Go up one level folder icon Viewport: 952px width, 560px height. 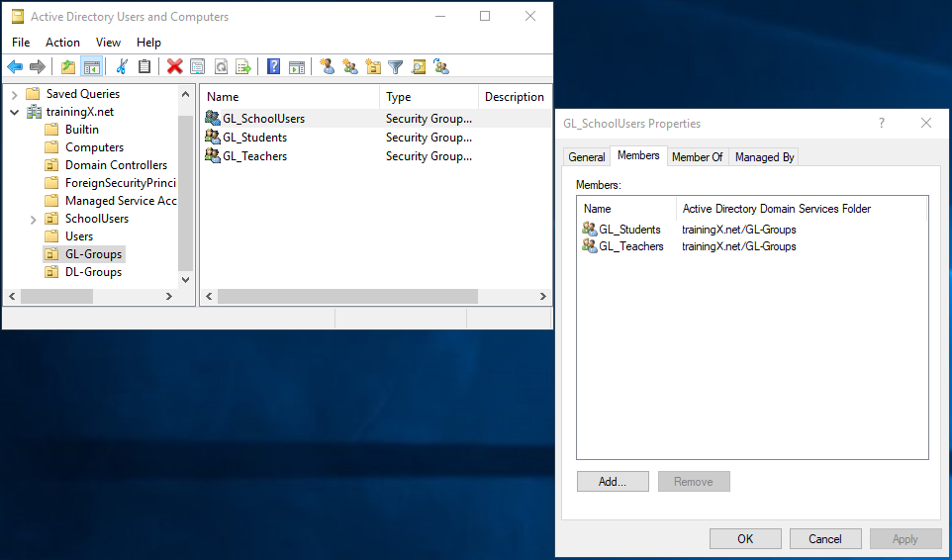68,66
